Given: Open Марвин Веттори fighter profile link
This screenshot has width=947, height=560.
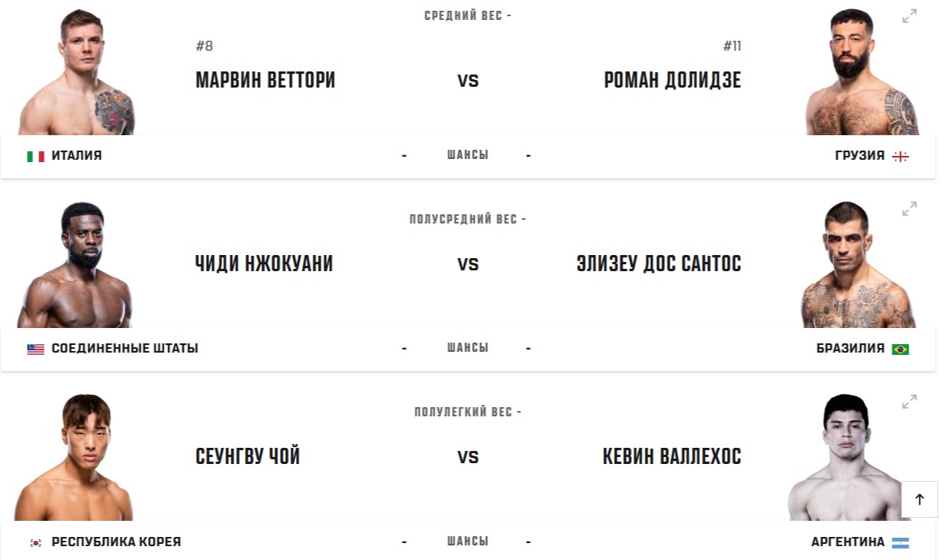Looking at the screenshot, I should click(x=265, y=80).
